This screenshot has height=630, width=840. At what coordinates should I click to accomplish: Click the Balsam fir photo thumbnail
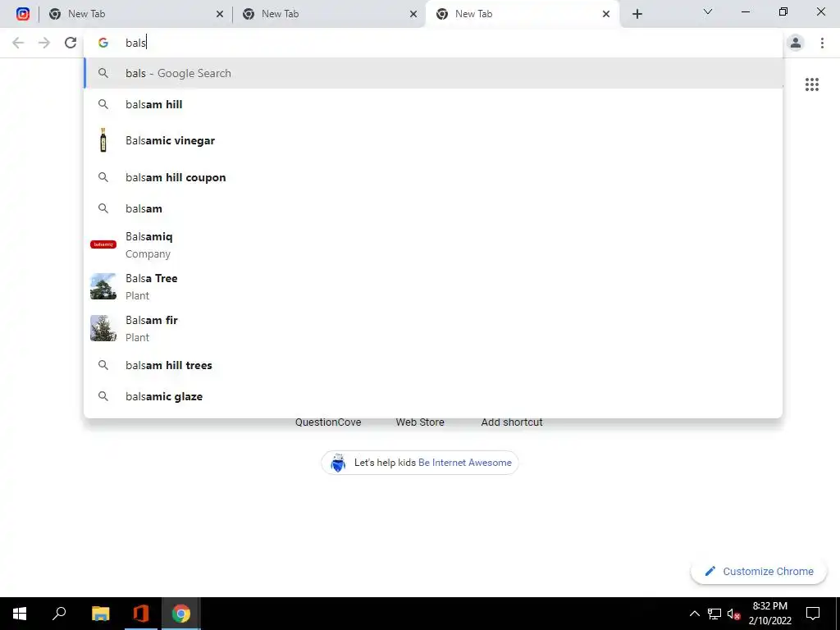(103, 328)
